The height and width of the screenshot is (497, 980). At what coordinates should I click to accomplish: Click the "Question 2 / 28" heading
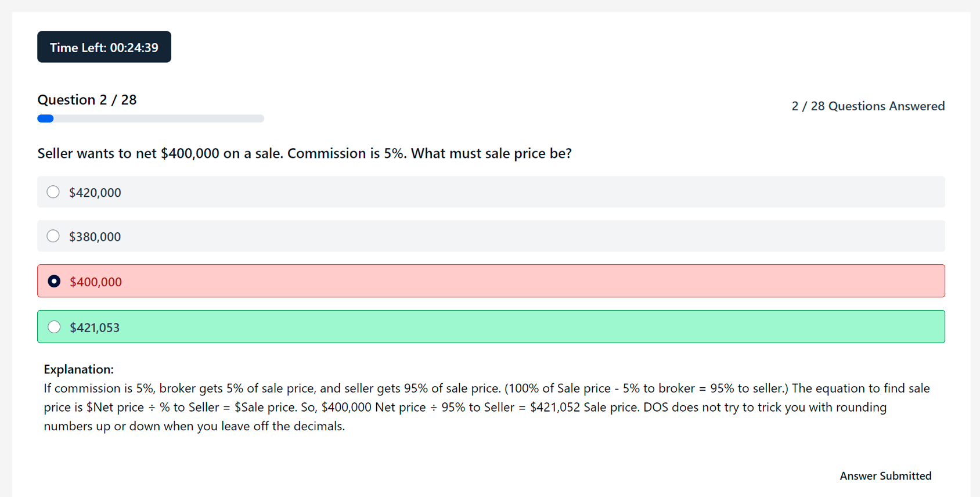tap(87, 100)
